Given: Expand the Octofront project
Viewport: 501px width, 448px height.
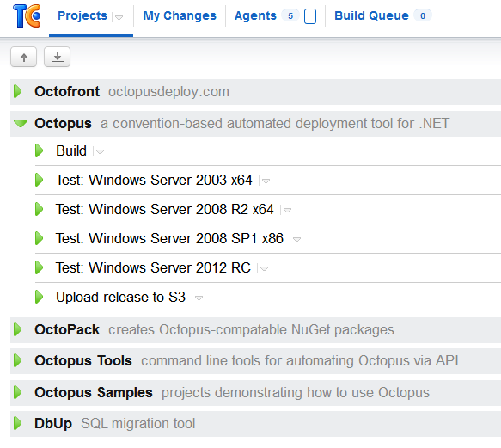Looking at the screenshot, I should pyautogui.click(x=18, y=91).
